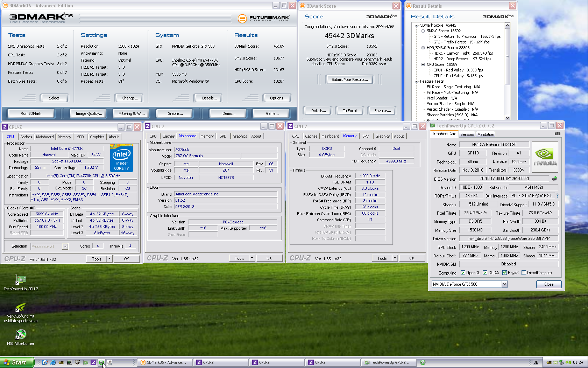Click Result Details scrollbar down arrow

pyautogui.click(x=508, y=118)
